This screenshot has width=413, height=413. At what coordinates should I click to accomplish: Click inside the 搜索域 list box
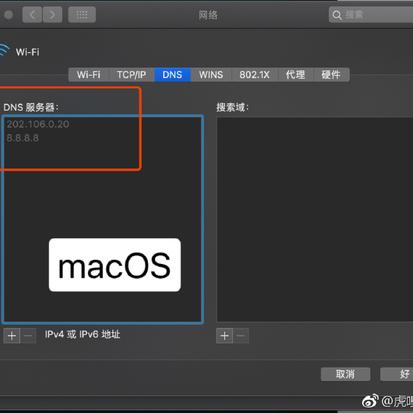[315, 219]
